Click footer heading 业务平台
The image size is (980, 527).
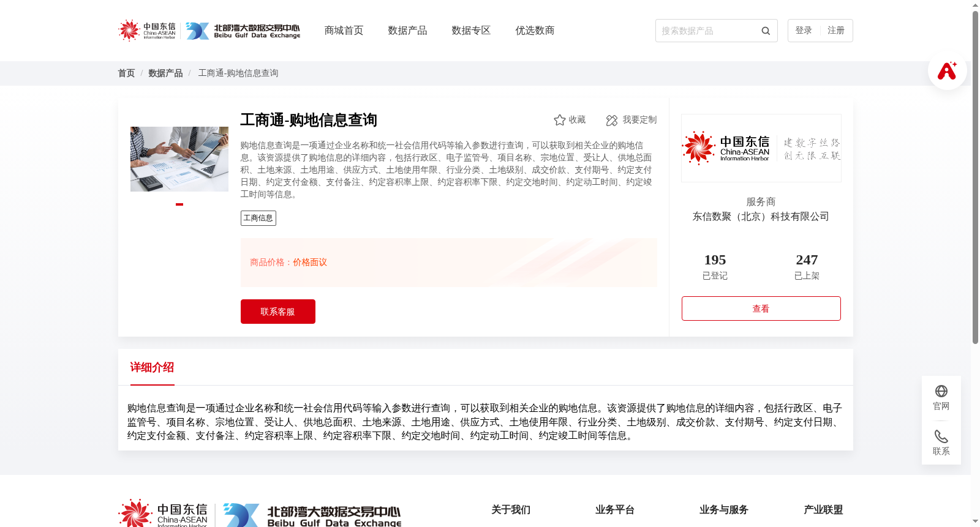click(x=615, y=510)
